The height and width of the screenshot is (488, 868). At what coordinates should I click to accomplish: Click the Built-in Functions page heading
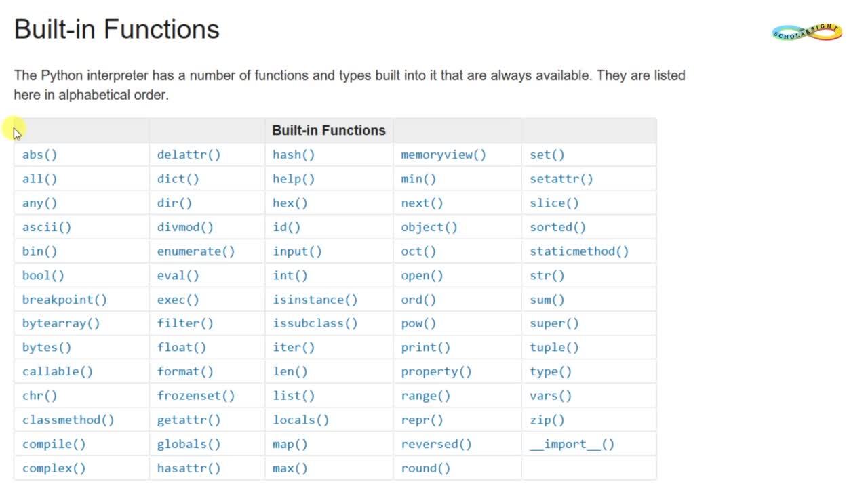(117, 30)
